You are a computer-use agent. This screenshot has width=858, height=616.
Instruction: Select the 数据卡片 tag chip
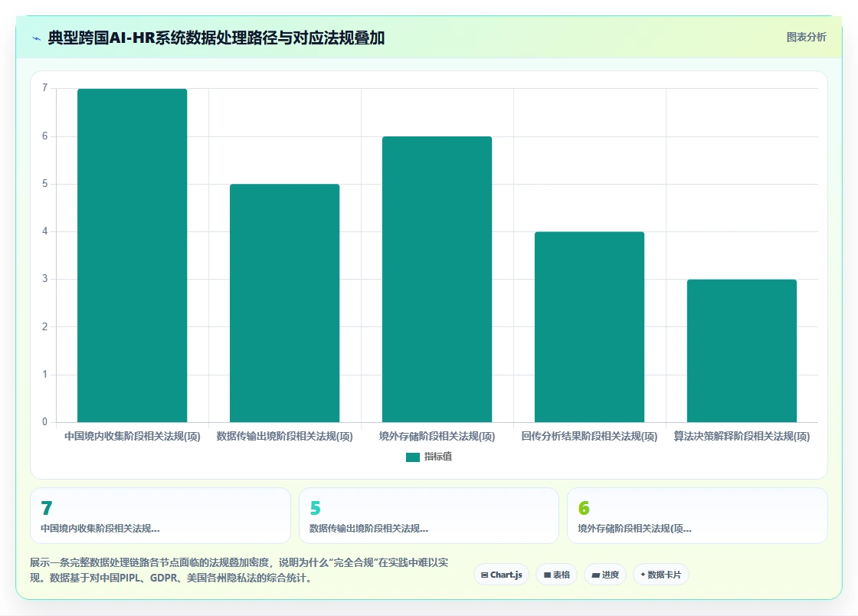661,575
